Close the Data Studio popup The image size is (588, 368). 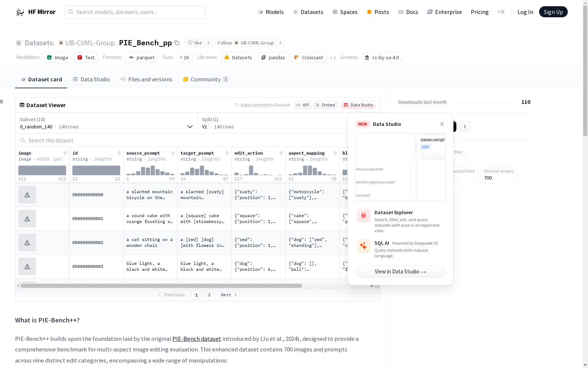point(442,124)
